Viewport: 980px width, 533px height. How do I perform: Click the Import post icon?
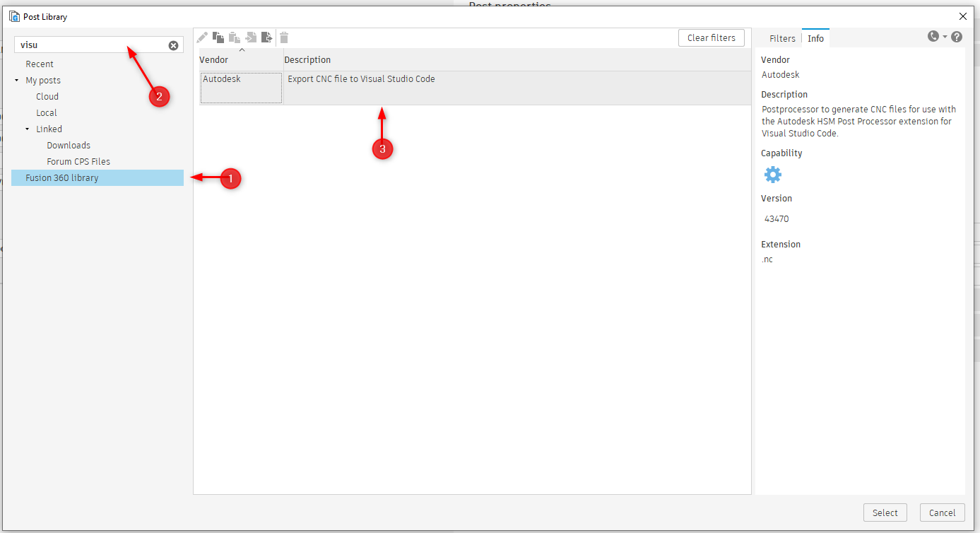click(251, 37)
